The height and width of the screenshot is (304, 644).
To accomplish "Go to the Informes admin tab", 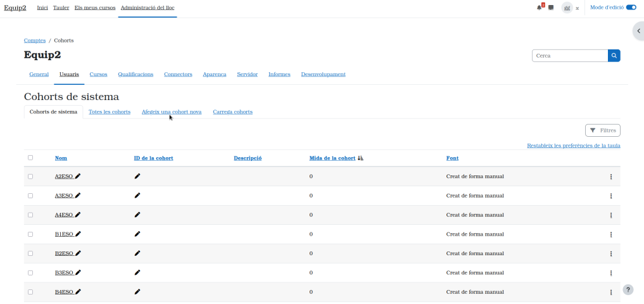I will coord(279,74).
